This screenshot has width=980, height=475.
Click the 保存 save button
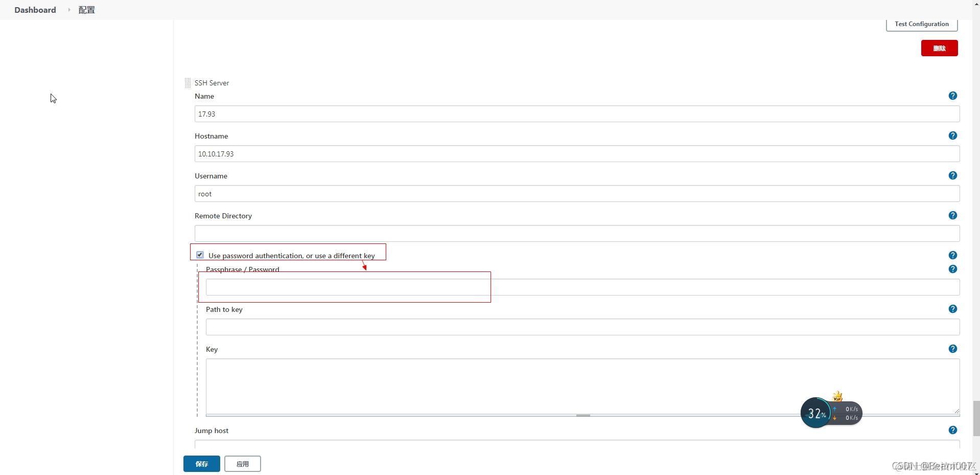click(202, 464)
